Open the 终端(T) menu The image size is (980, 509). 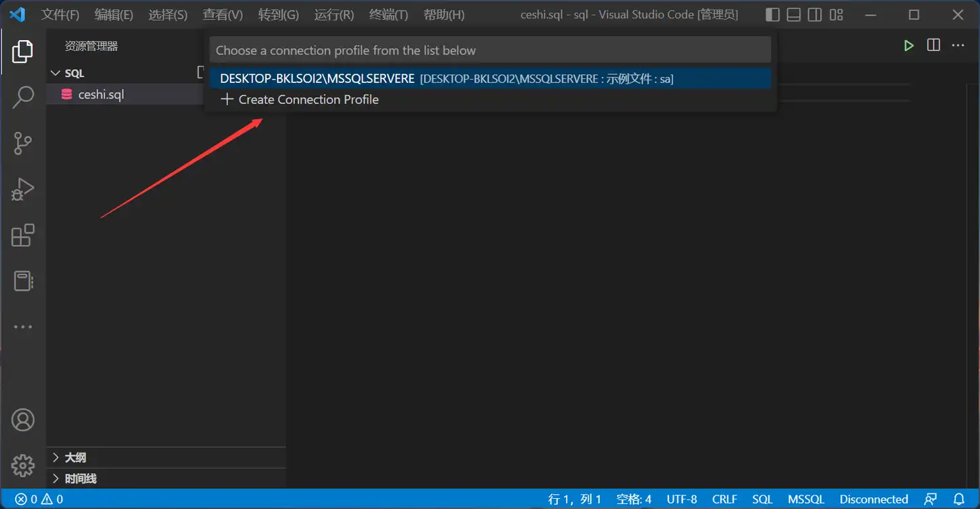click(x=389, y=14)
